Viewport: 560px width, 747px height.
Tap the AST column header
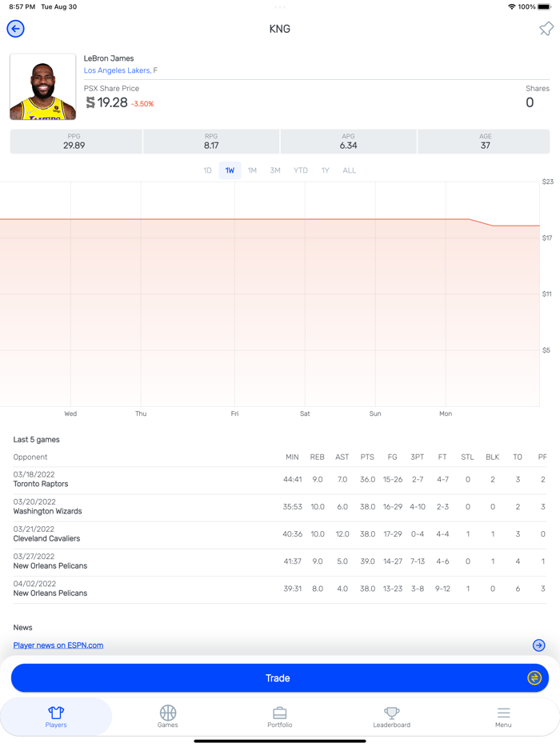342,457
